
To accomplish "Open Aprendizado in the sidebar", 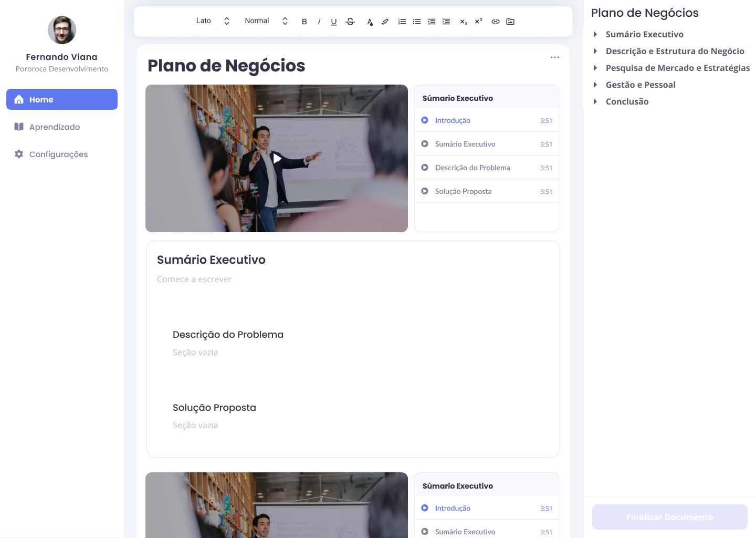I will pos(62,127).
